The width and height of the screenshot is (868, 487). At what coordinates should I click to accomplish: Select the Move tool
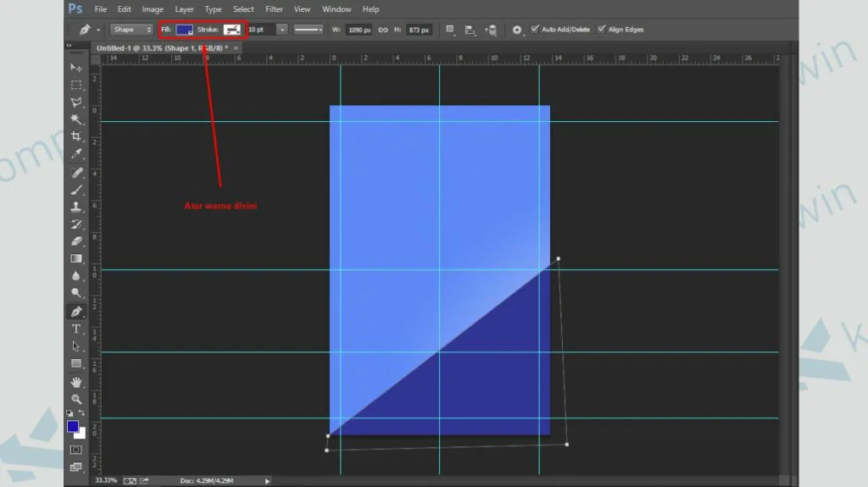tap(76, 68)
